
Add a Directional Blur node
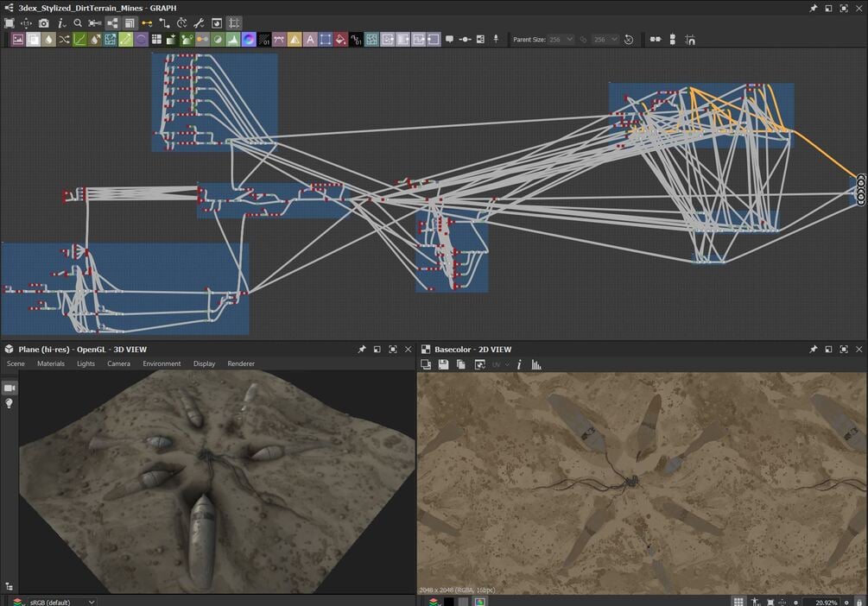point(95,40)
